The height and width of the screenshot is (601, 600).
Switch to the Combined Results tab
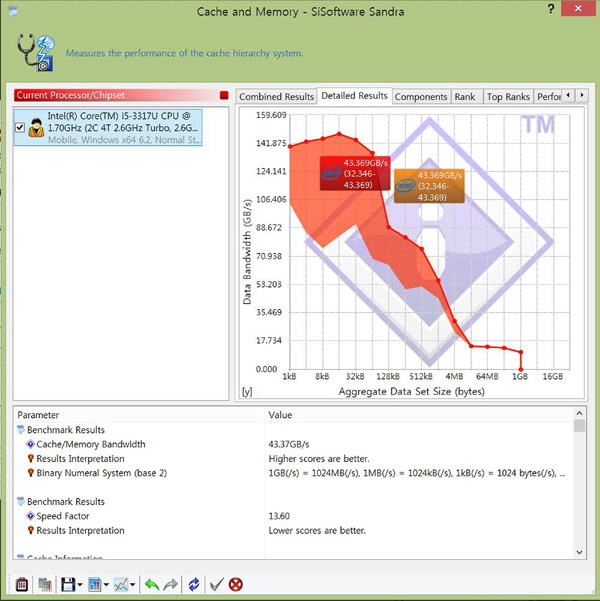[276, 97]
